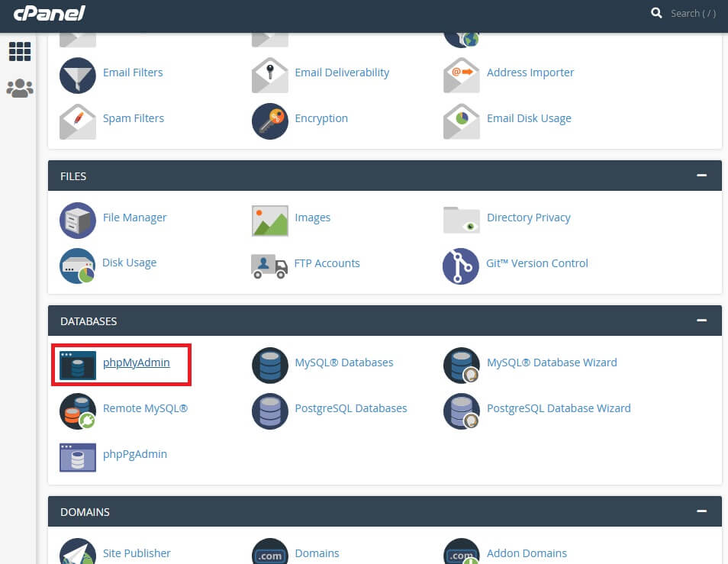728x564 pixels.
Task: Open the phpPgAdmin link
Action: click(134, 454)
